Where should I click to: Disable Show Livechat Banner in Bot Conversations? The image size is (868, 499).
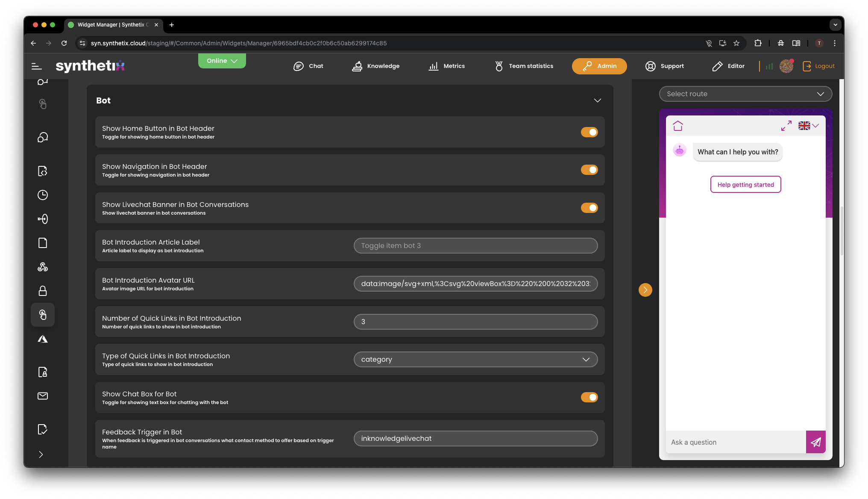tap(589, 208)
